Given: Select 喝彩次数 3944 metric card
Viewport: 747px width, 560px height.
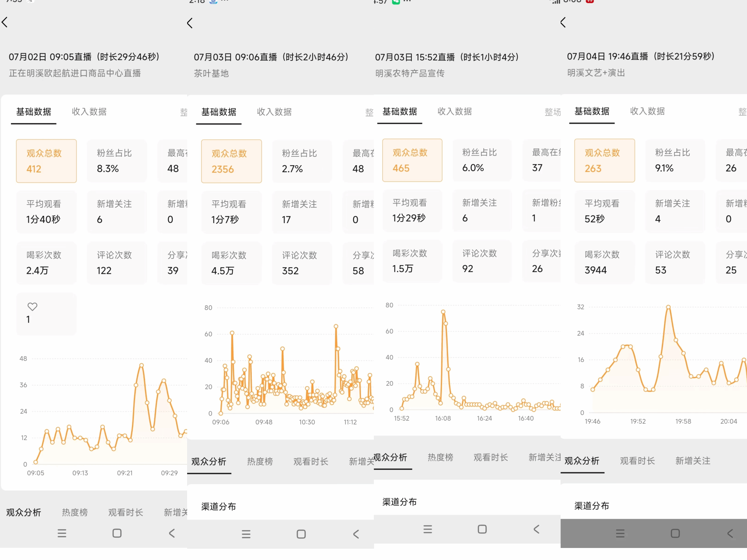Looking at the screenshot, I should point(604,262).
